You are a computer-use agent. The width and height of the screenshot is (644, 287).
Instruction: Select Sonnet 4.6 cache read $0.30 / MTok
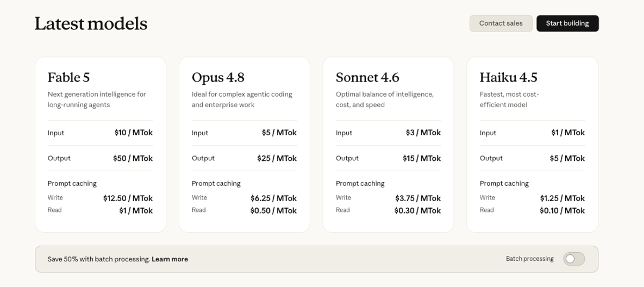coord(418,210)
